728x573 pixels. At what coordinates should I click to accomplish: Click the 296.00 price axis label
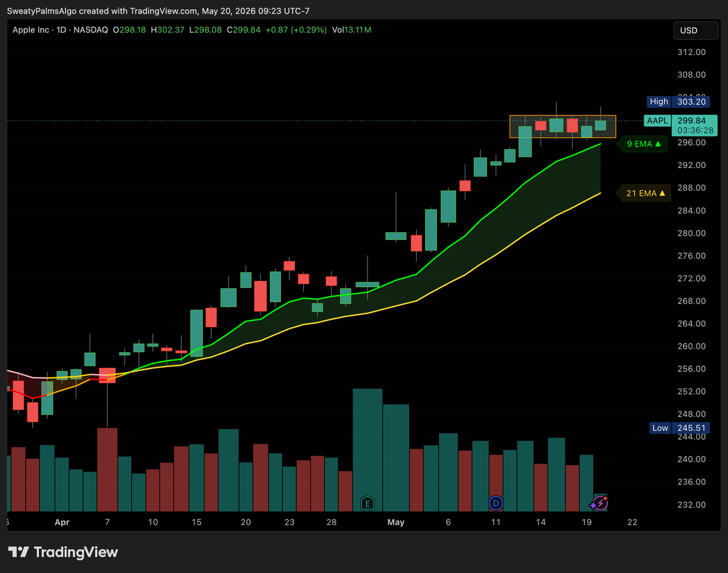point(691,143)
